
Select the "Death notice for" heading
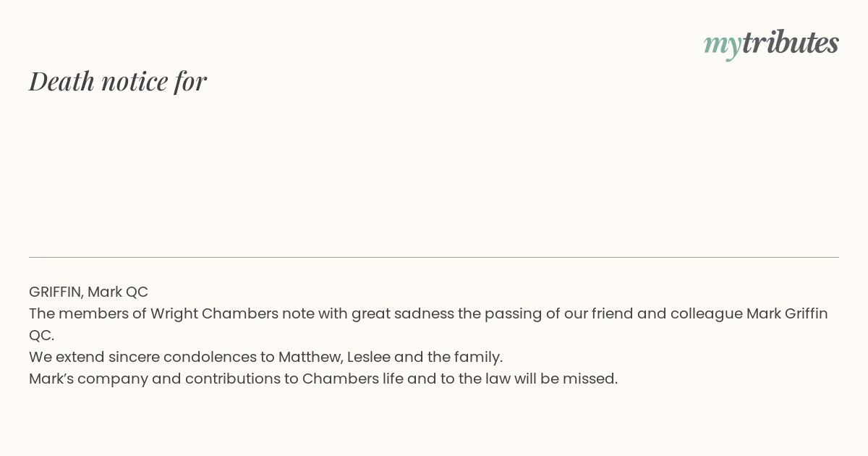[x=118, y=81]
